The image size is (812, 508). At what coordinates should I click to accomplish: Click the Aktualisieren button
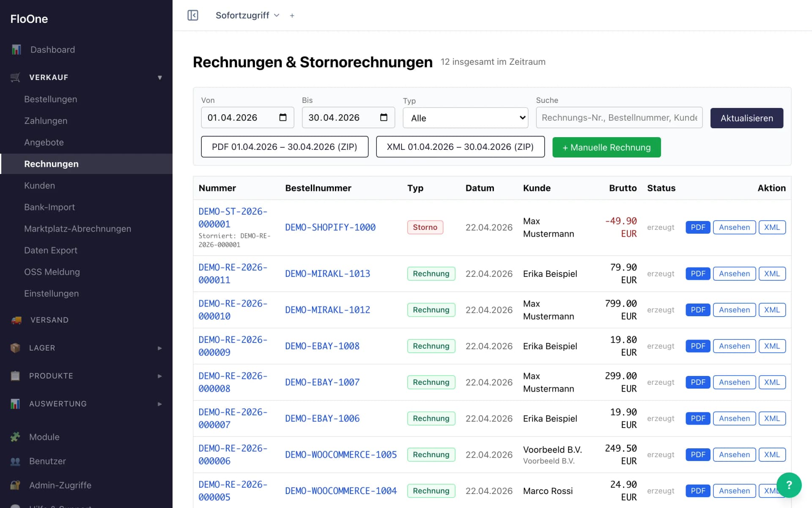[746, 118]
